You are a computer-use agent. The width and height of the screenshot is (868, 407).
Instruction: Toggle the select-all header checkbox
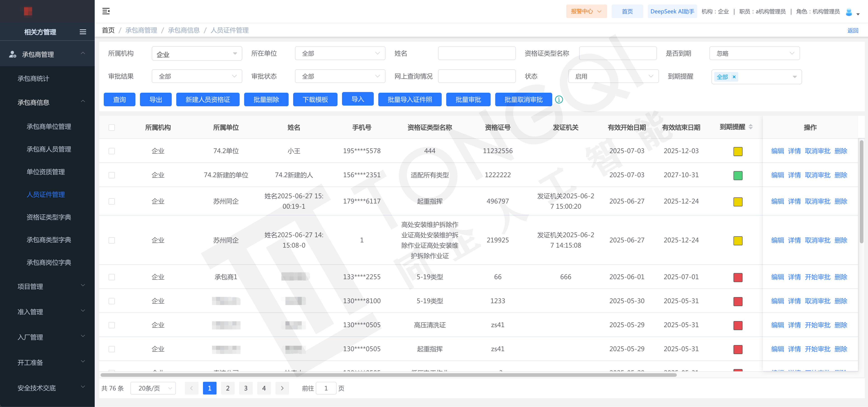[111, 127]
